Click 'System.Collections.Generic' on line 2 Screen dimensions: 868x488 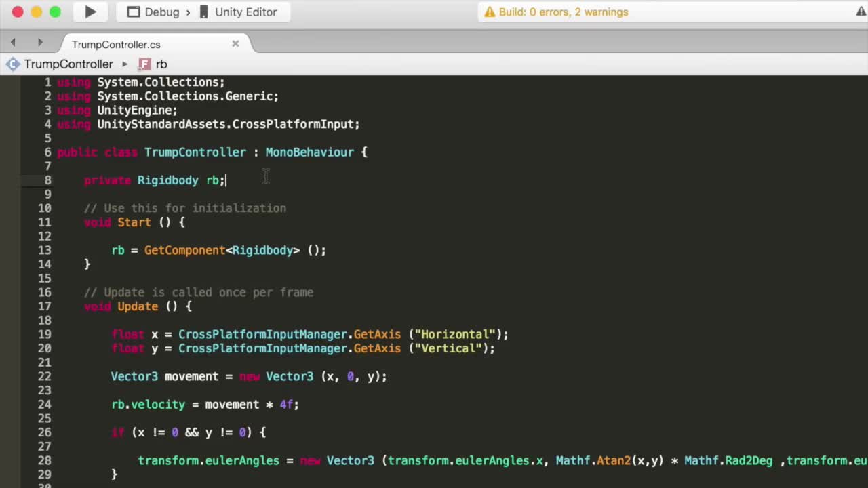185,96
